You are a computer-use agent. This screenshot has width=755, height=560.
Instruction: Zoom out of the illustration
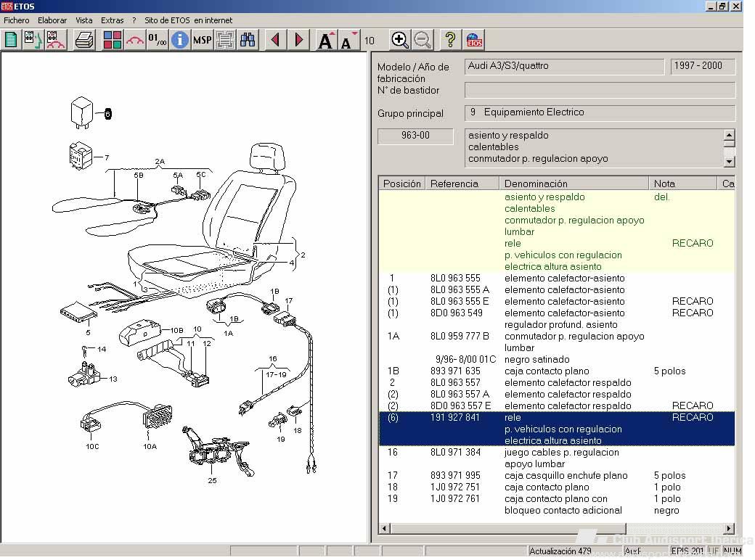(423, 39)
